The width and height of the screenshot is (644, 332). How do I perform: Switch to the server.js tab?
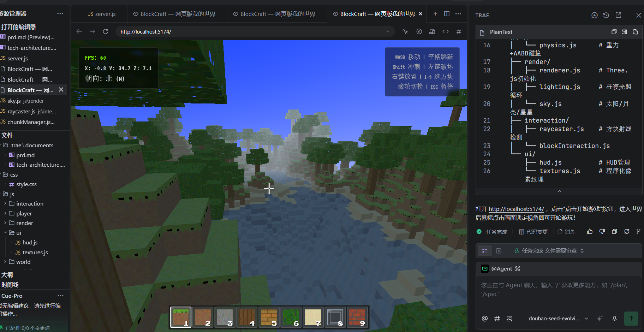tap(102, 14)
